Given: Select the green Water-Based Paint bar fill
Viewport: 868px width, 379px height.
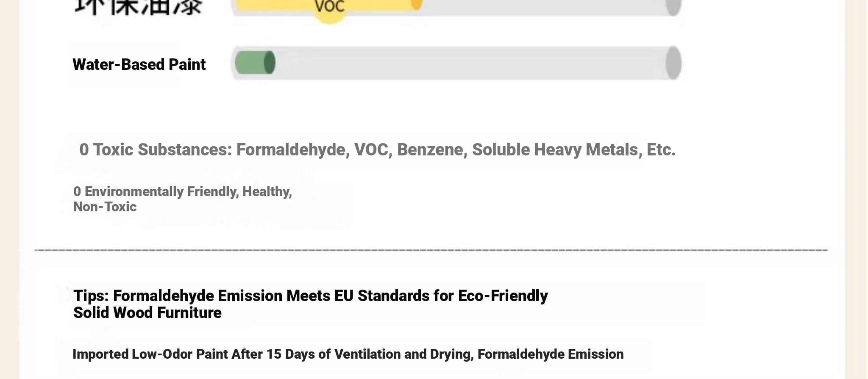Looking at the screenshot, I should [251, 63].
